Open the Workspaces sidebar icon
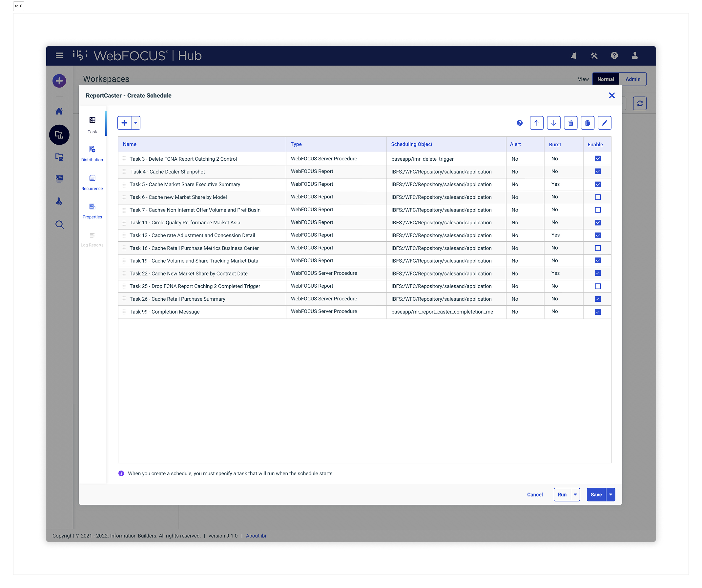 coord(59,135)
